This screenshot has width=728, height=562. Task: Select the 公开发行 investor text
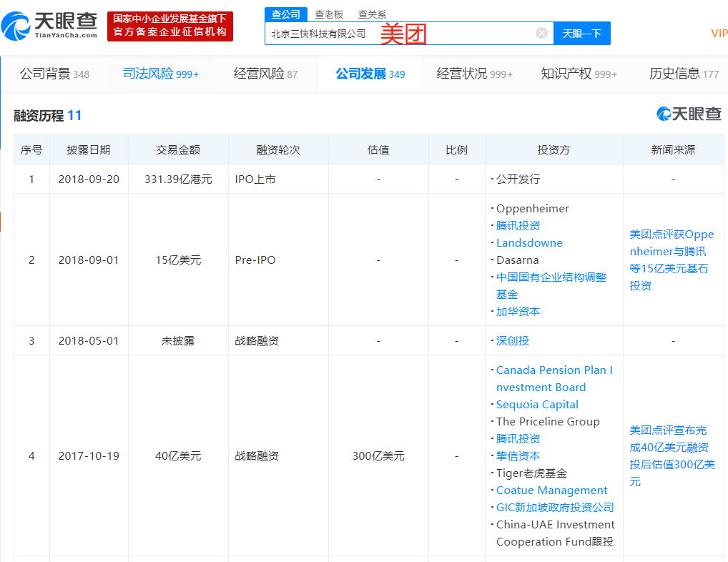click(x=518, y=179)
